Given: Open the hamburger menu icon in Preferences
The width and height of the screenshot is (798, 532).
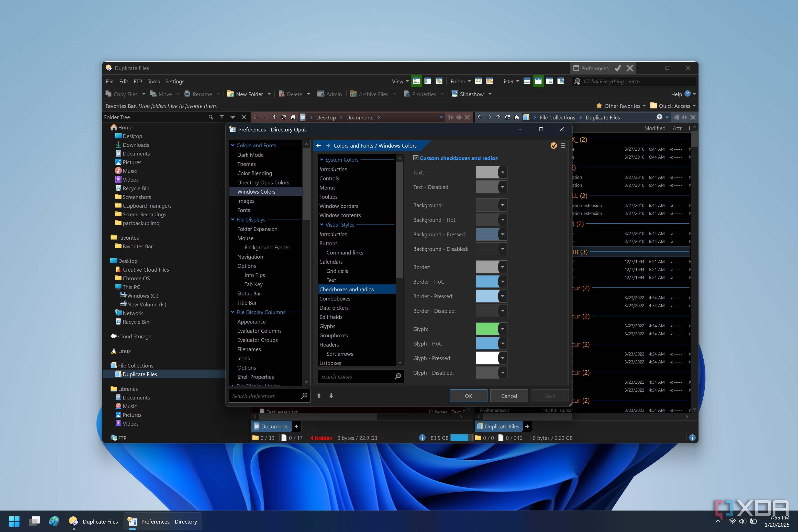Looking at the screenshot, I should click(x=563, y=146).
